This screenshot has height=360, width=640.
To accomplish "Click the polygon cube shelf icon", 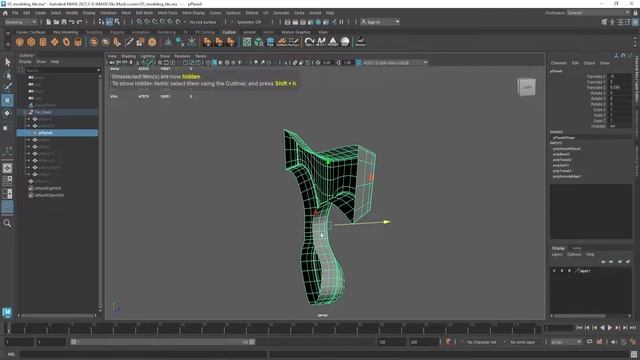I will 31,42.
